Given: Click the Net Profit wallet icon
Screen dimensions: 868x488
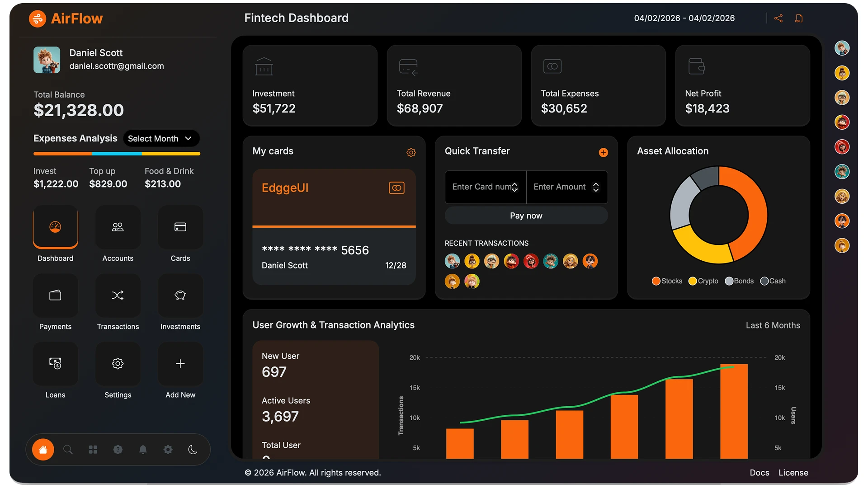Looking at the screenshot, I should [x=697, y=66].
